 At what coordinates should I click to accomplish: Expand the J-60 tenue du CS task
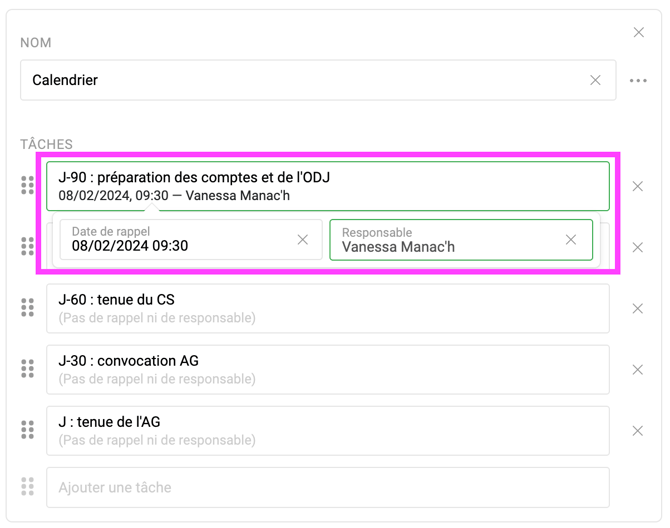tap(327, 308)
